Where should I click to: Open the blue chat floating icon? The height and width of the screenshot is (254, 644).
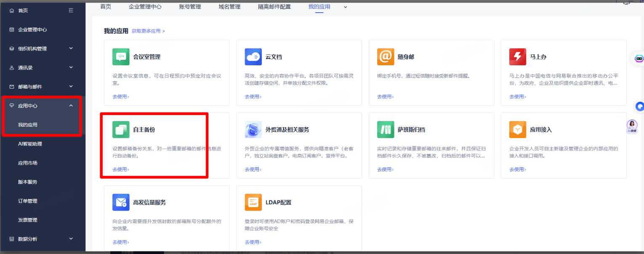pyautogui.click(x=640, y=106)
